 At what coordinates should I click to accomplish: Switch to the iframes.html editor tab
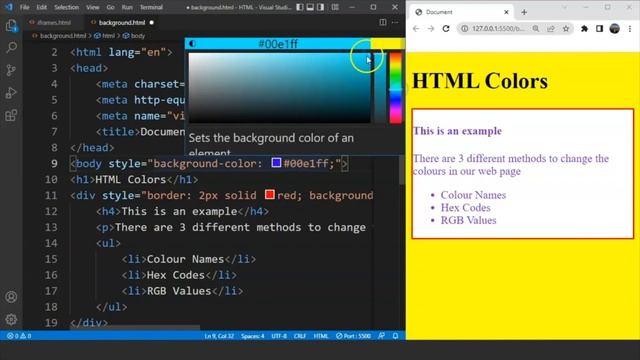coord(53,22)
